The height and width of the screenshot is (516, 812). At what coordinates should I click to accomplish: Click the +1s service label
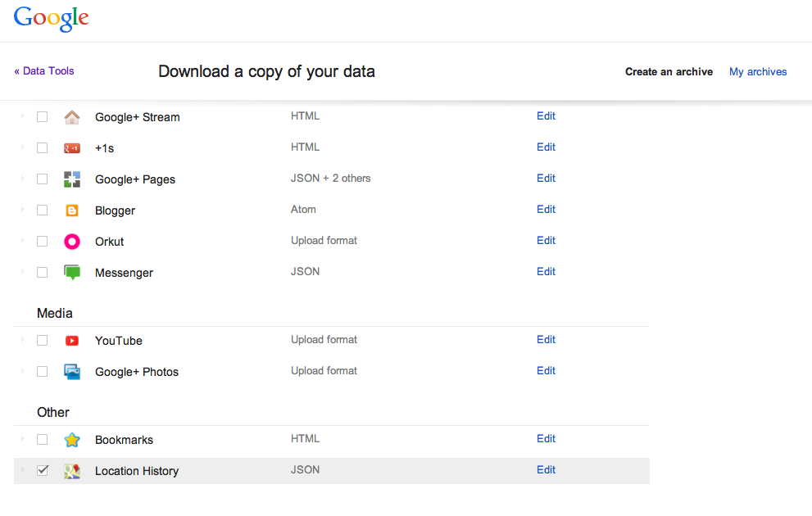coord(104,148)
